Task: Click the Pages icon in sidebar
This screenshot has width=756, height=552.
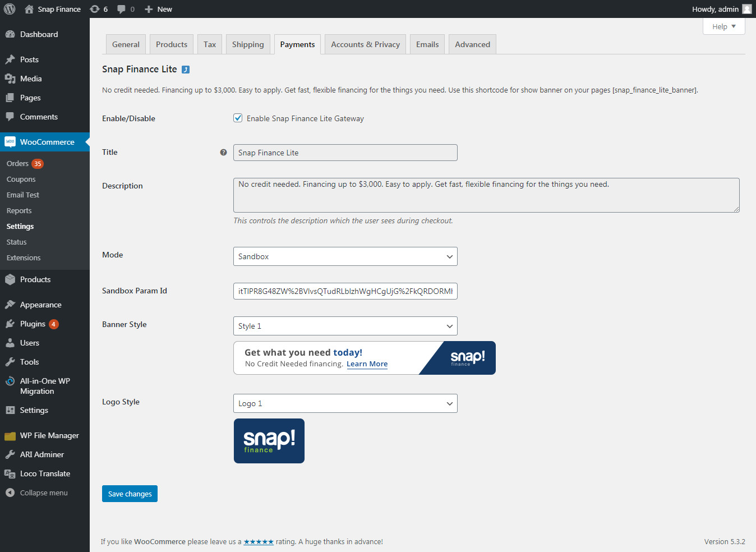Action: (x=10, y=98)
